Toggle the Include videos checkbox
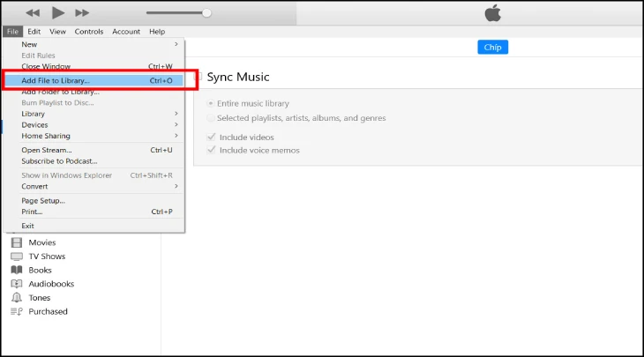 pos(211,138)
